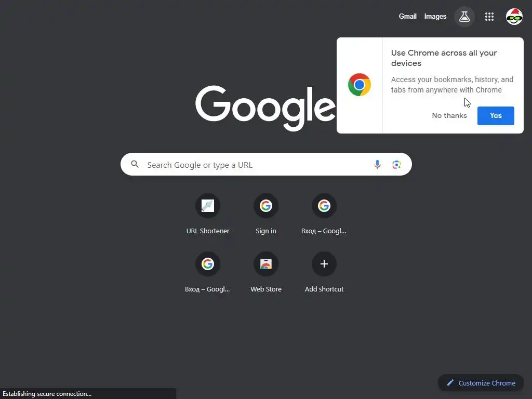This screenshot has height=399, width=532.
Task: Accept sync with the Yes button
Action: [x=496, y=116]
